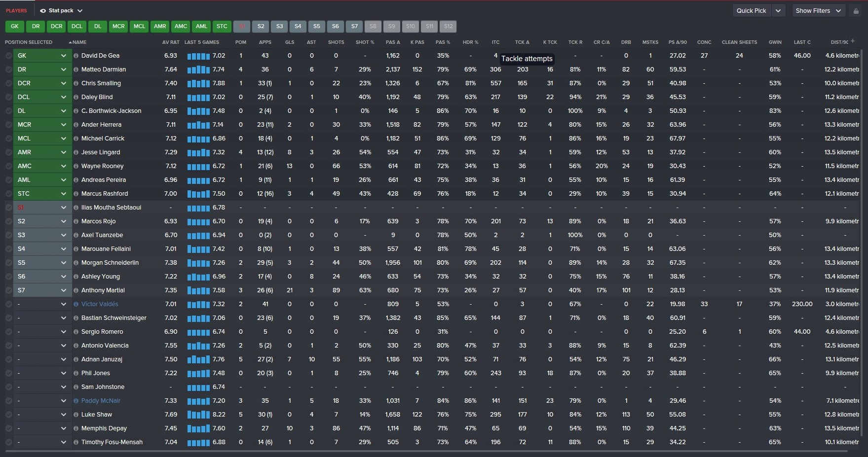Viewport: 868px width, 457px height.
Task: Click the Quick Pick button
Action: pos(752,11)
